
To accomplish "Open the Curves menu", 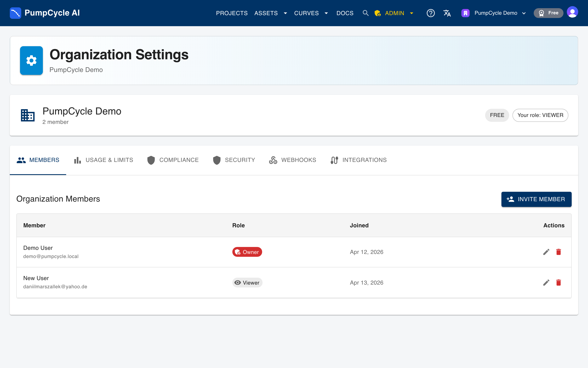I will tap(306, 13).
